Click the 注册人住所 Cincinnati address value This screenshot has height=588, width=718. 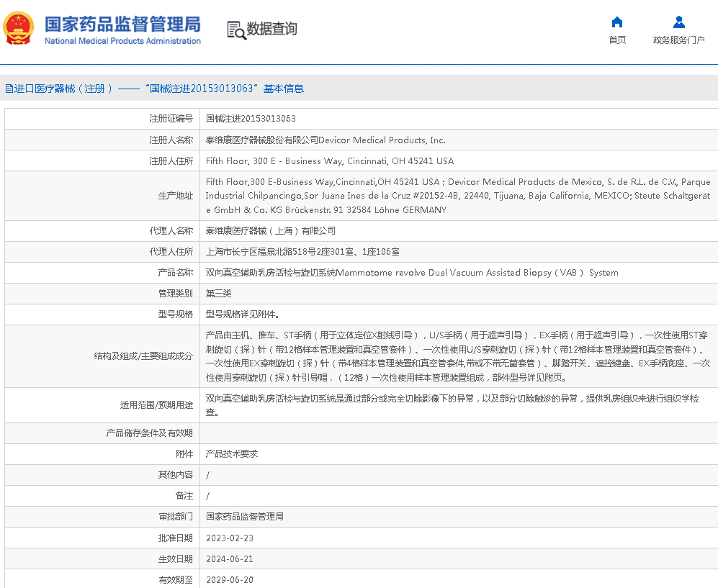pos(330,161)
